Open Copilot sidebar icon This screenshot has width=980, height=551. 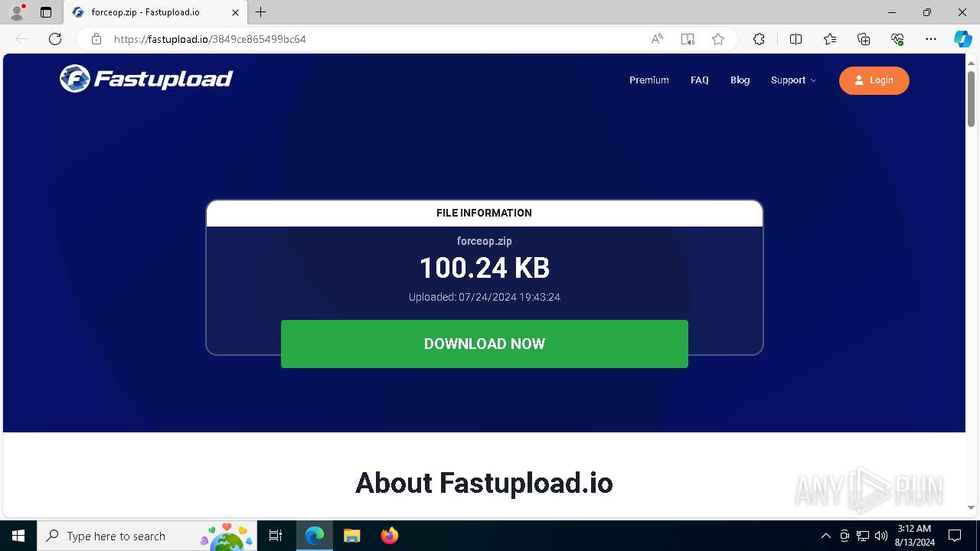[x=962, y=39]
